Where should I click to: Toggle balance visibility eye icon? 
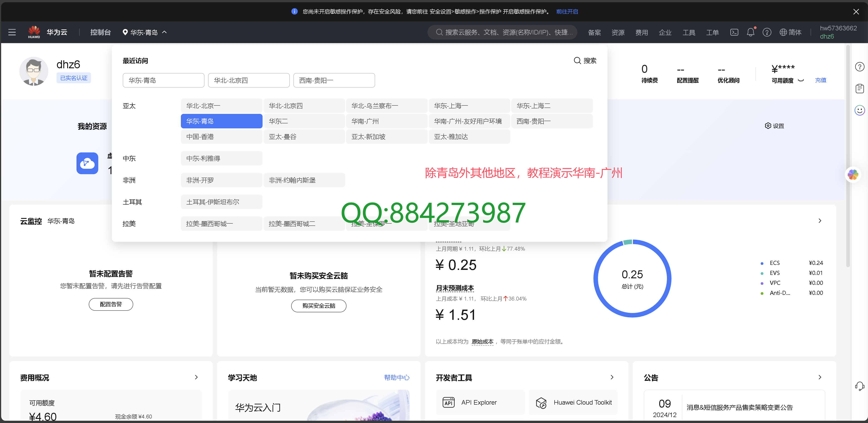click(x=801, y=81)
